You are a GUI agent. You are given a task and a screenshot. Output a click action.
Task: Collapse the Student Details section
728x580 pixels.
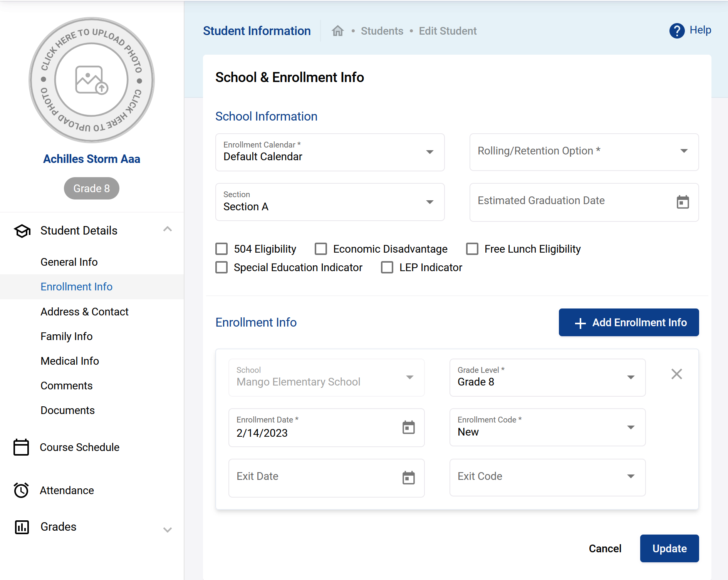[167, 230]
